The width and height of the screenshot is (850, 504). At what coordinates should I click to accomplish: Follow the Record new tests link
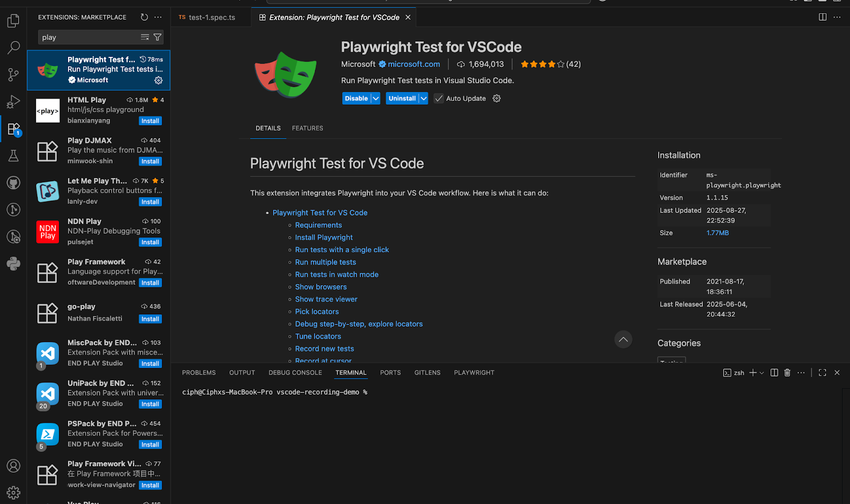click(x=324, y=349)
